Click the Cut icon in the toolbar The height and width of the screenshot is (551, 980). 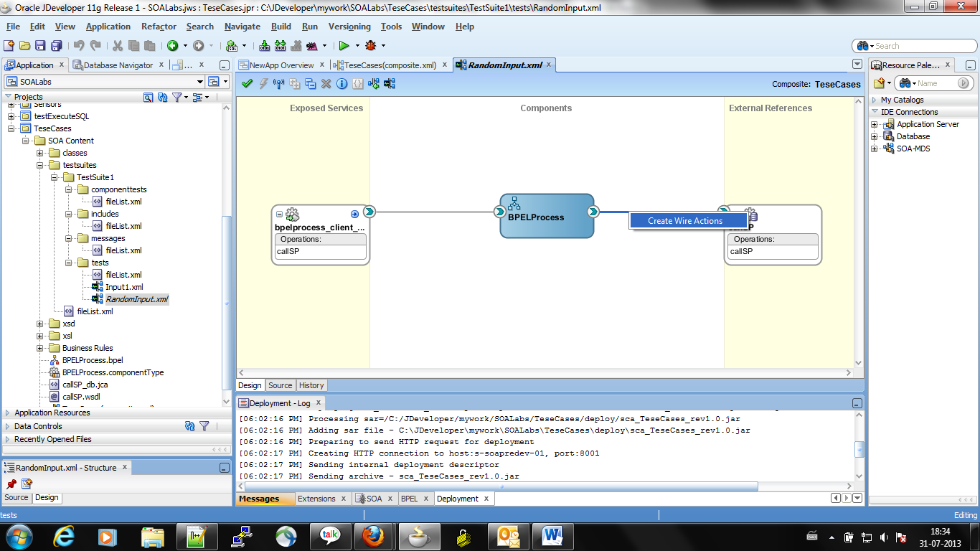(118, 45)
